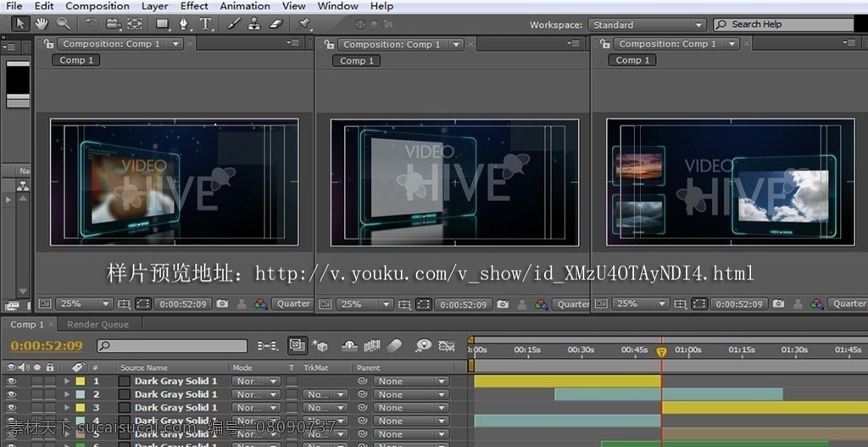Image resolution: width=868 pixels, height=447 pixels.
Task: Select the Brush tool
Action: click(234, 24)
